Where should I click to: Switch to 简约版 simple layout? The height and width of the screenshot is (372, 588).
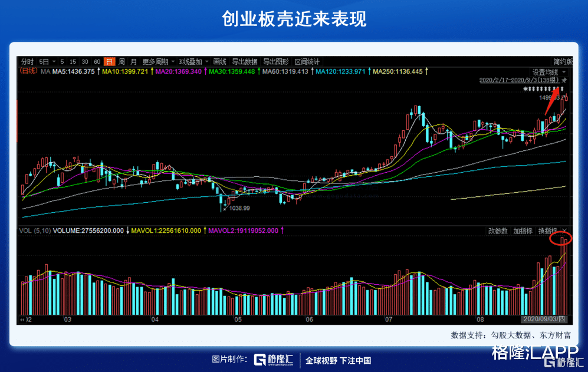click(x=563, y=61)
